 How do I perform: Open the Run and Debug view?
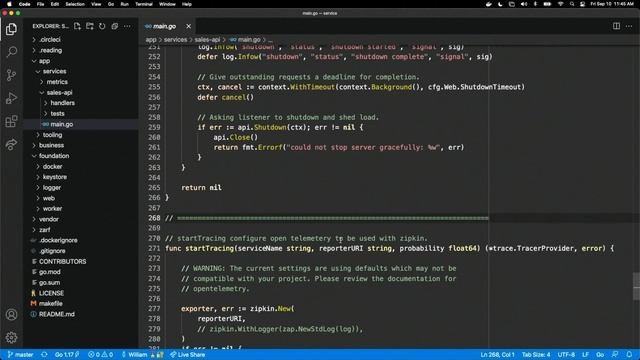[x=11, y=98]
